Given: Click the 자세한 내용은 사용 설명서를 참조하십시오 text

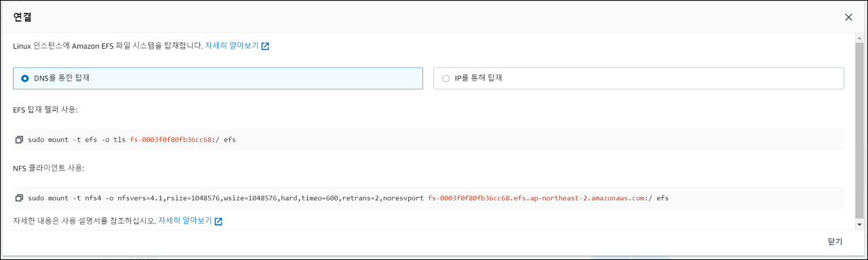Looking at the screenshot, I should (84, 221).
